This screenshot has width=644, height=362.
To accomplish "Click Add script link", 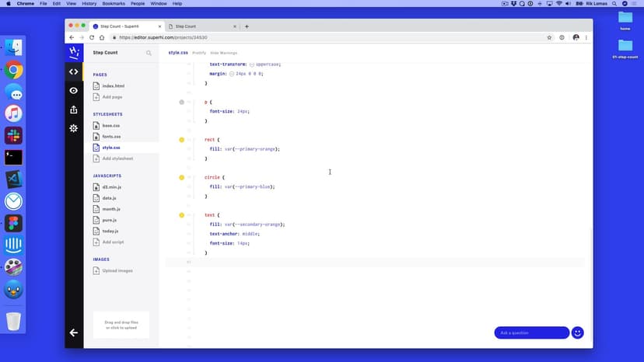I will tap(113, 242).
